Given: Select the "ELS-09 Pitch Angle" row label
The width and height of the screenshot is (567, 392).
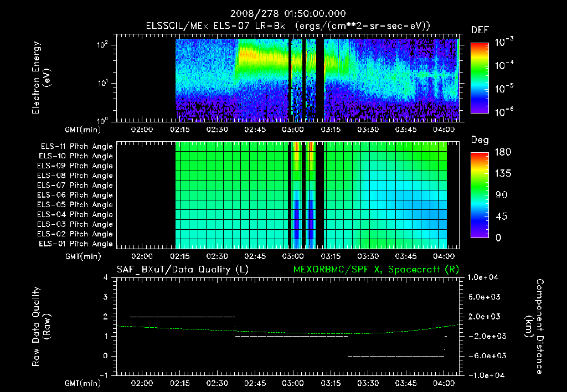Looking at the screenshot, I should (75, 166).
